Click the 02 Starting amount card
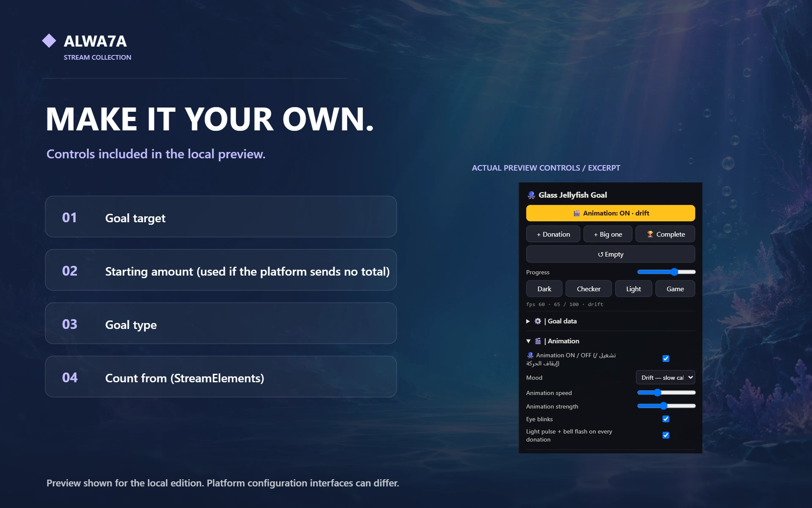The width and height of the screenshot is (812, 508). [221, 270]
